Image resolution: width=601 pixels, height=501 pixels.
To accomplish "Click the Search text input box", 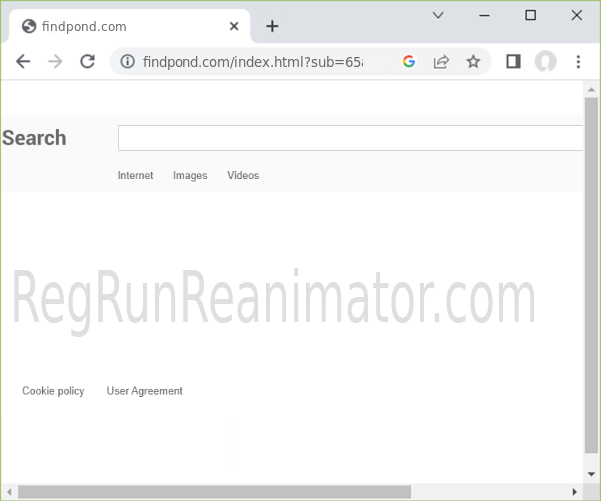I will pos(351,138).
